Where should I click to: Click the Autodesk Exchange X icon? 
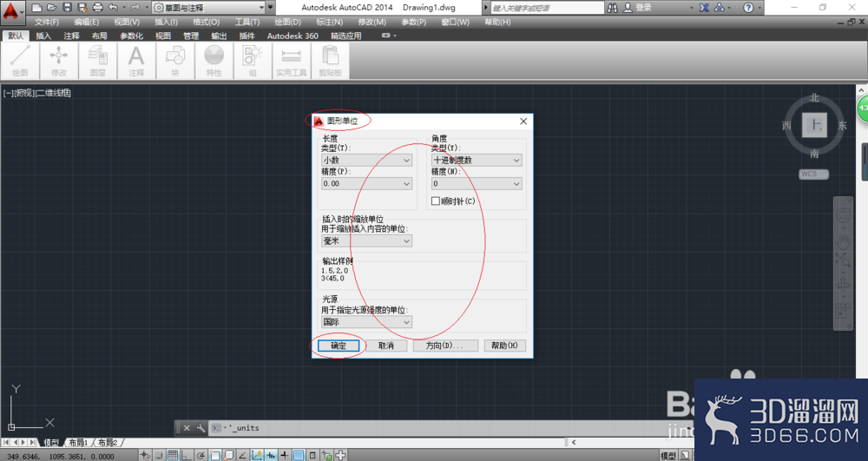click(704, 8)
